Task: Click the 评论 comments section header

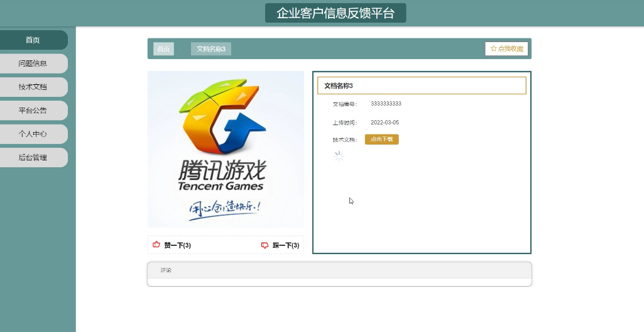Action: [x=339, y=270]
